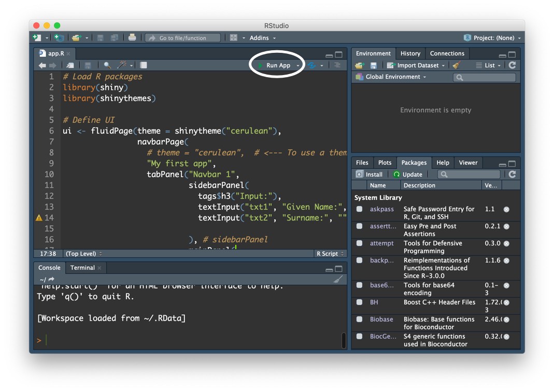Close the app.R editor tab
554x392 pixels.
pos(68,54)
